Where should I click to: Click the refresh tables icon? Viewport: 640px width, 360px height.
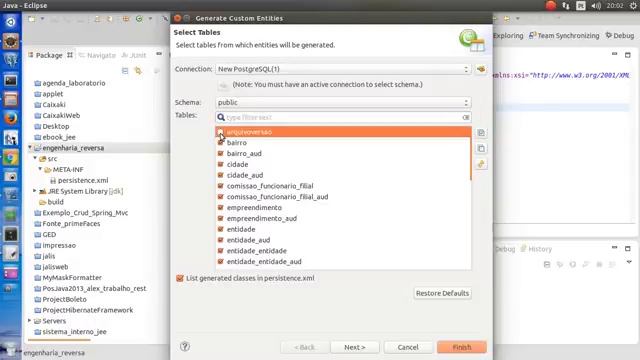(x=481, y=164)
